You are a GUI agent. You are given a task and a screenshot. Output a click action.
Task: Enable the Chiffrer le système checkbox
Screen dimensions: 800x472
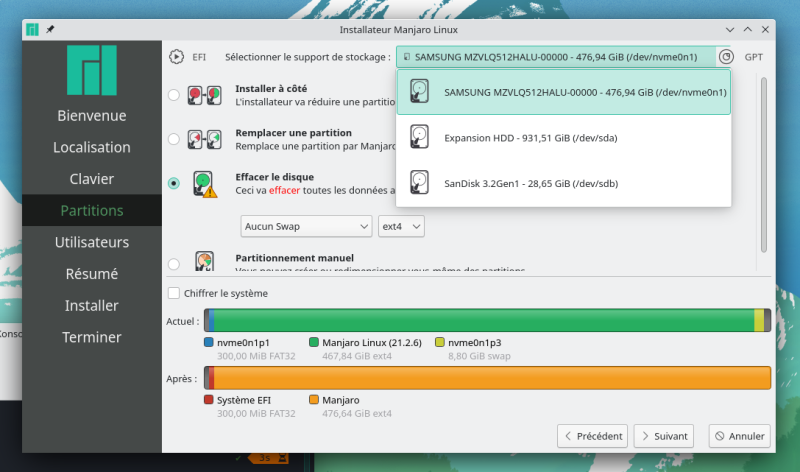click(173, 293)
